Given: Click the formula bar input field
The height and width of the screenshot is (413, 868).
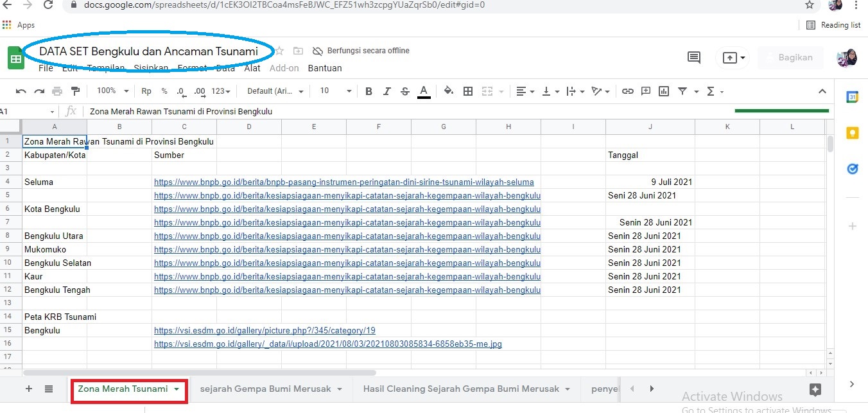Looking at the screenshot, I should [385, 111].
